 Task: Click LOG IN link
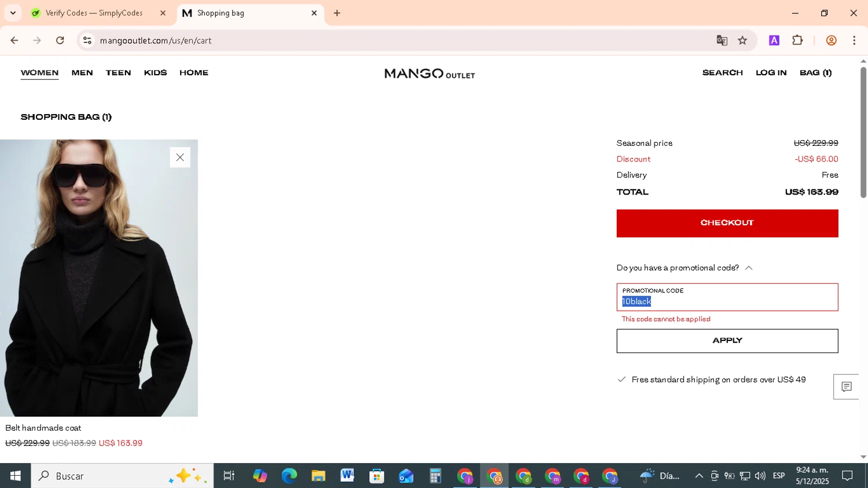coord(771,73)
